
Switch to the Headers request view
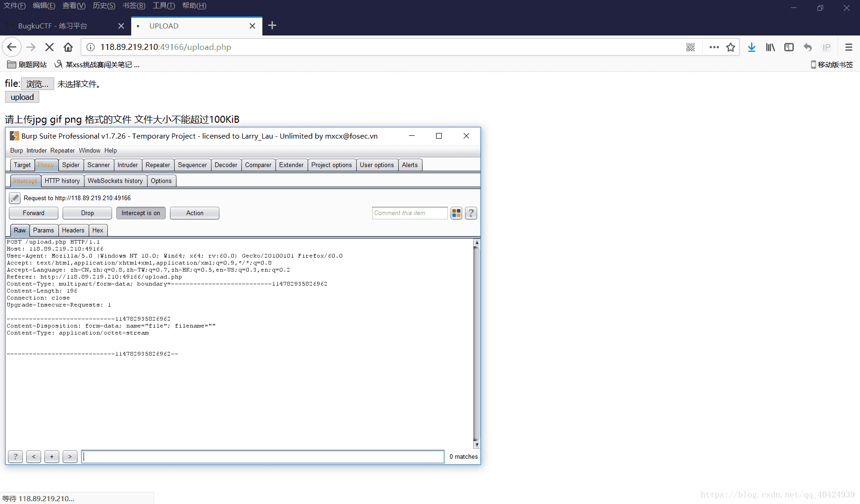click(73, 231)
